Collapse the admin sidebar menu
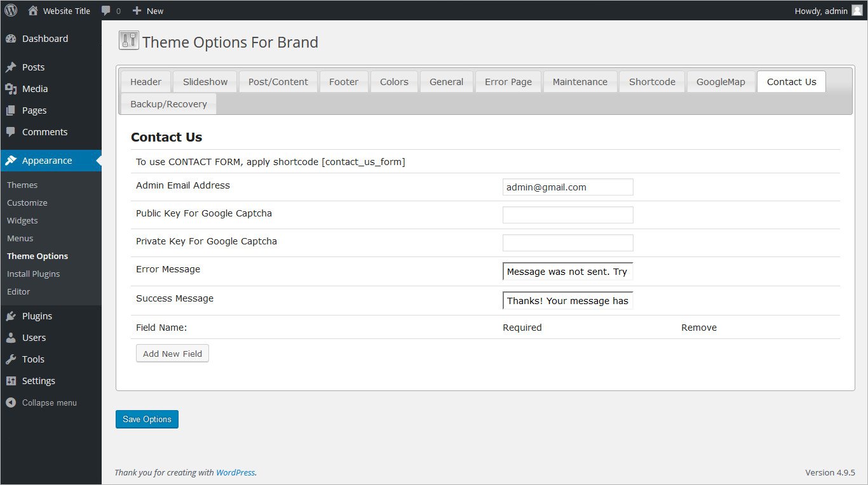868x485 pixels. pyautogui.click(x=42, y=402)
